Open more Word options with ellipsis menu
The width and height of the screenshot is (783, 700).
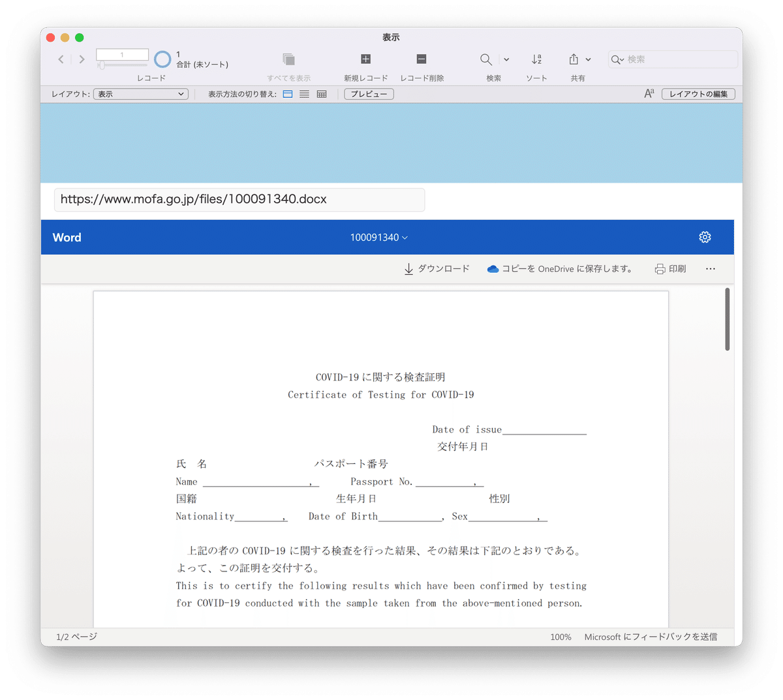pos(710,268)
